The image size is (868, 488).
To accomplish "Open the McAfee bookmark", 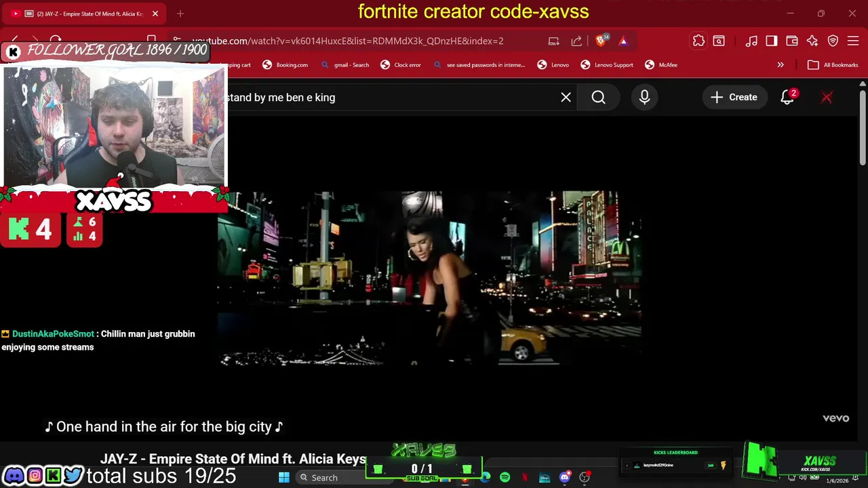I will [x=661, y=65].
